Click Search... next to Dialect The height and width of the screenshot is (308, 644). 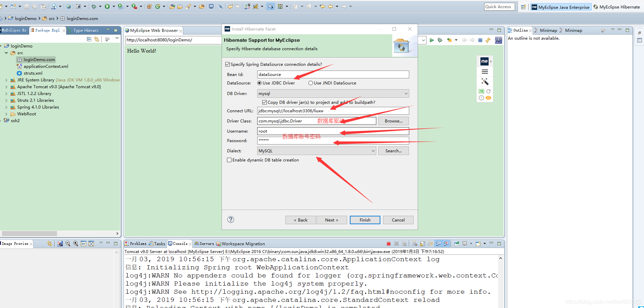394,151
